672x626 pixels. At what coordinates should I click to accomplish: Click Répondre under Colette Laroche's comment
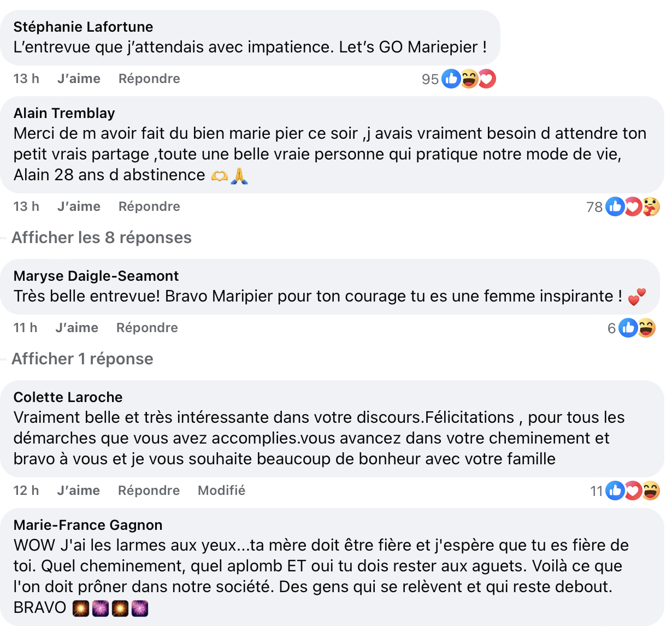tap(149, 490)
